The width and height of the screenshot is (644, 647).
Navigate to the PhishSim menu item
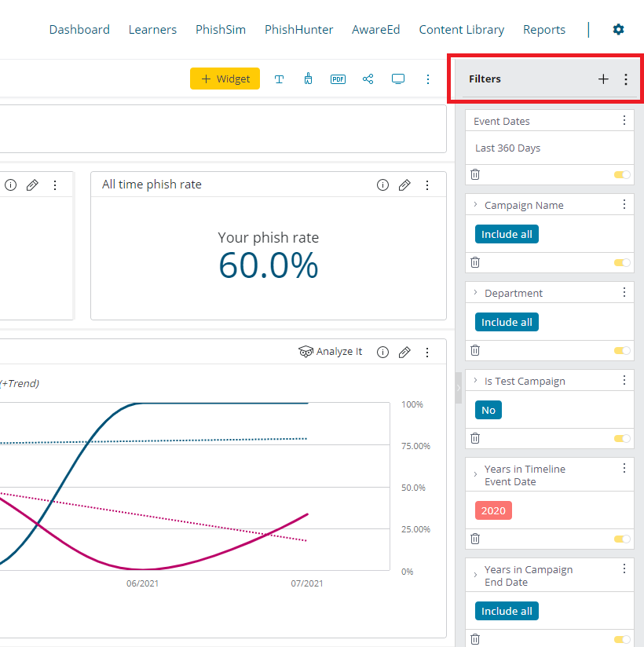[221, 29]
